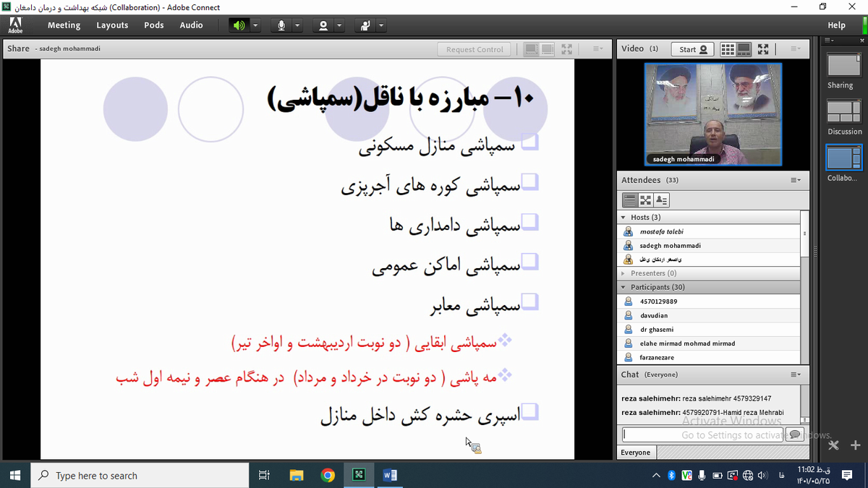Collapse the Hosts (3) group
The width and height of the screenshot is (868, 488).
[624, 218]
